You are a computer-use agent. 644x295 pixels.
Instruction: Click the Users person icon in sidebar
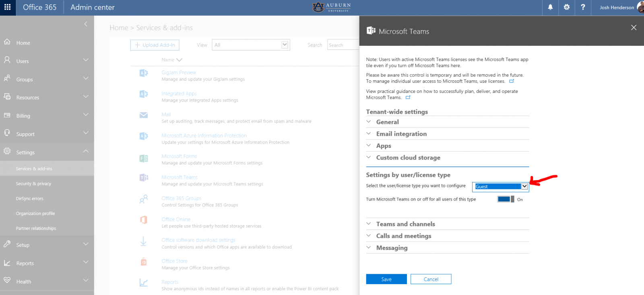7,60
